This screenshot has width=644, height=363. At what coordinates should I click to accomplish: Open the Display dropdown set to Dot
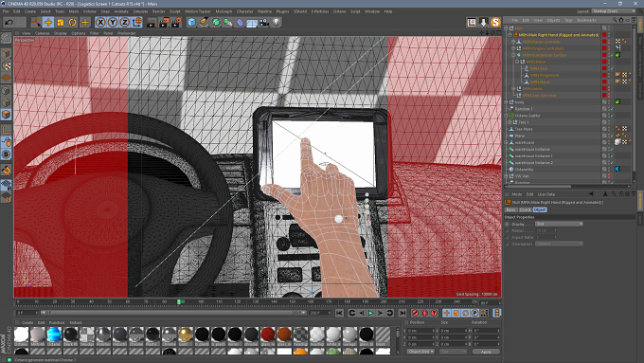point(559,224)
